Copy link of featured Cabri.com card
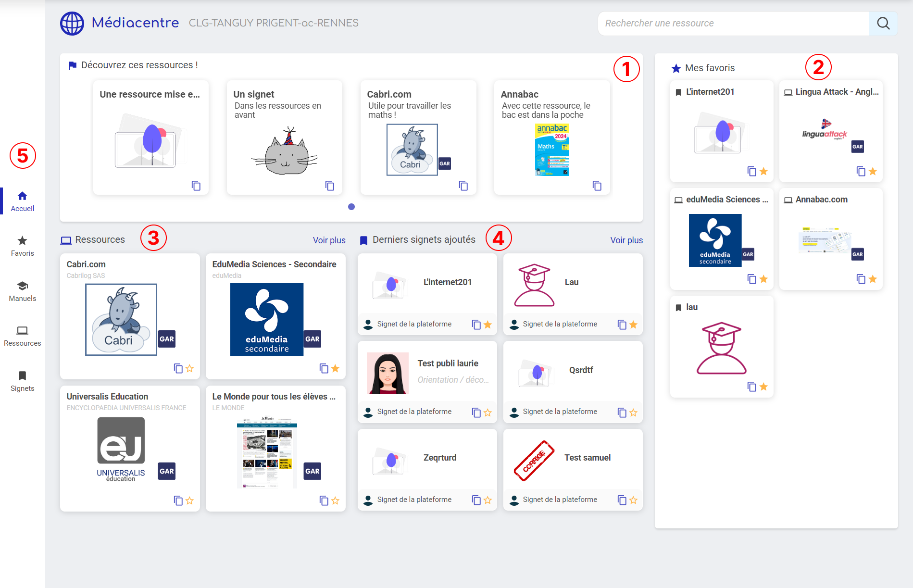The height and width of the screenshot is (588, 913). pos(463,186)
